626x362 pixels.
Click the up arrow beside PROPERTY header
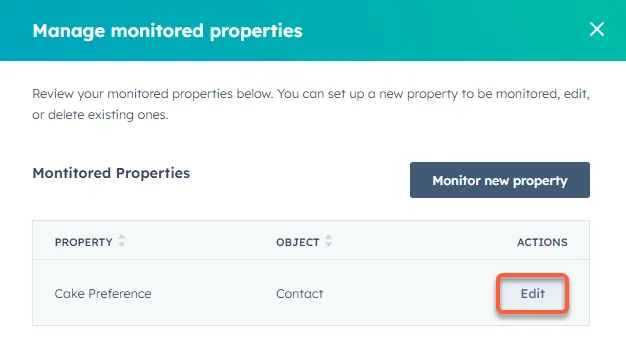[122, 237]
